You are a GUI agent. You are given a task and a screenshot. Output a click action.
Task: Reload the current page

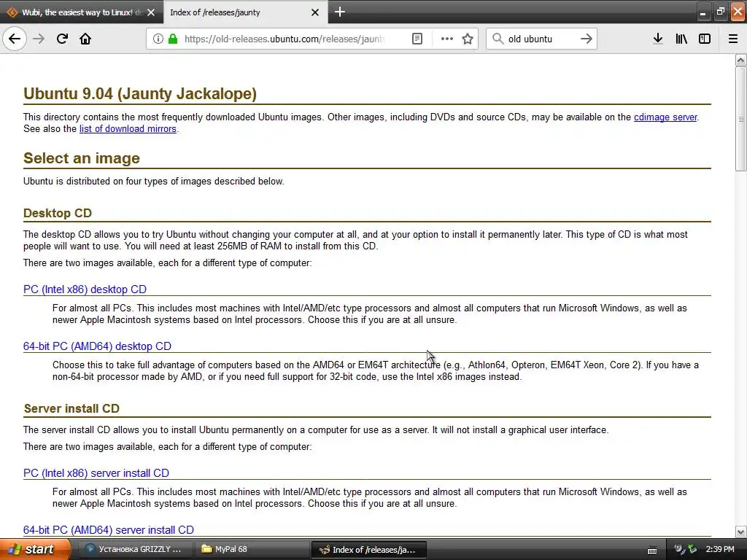pos(62,39)
